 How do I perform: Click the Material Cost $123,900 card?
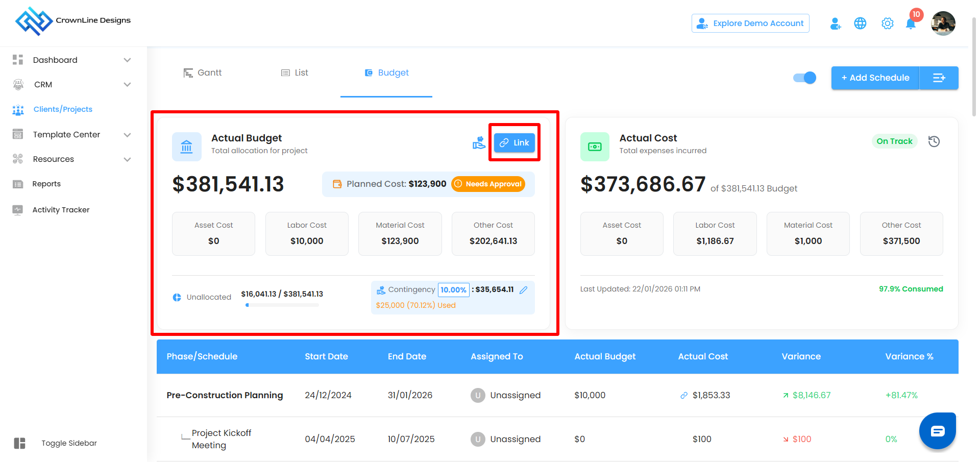coord(400,234)
